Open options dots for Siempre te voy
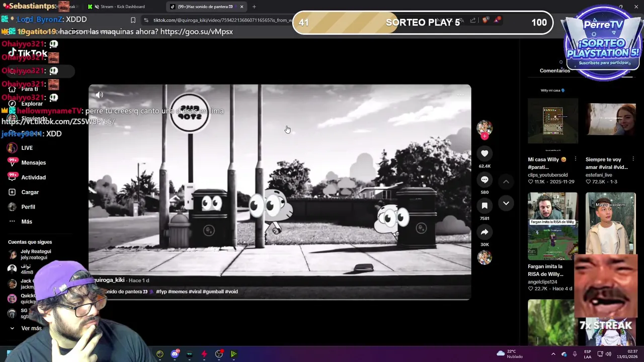This screenshot has width=644, height=362. (633, 159)
